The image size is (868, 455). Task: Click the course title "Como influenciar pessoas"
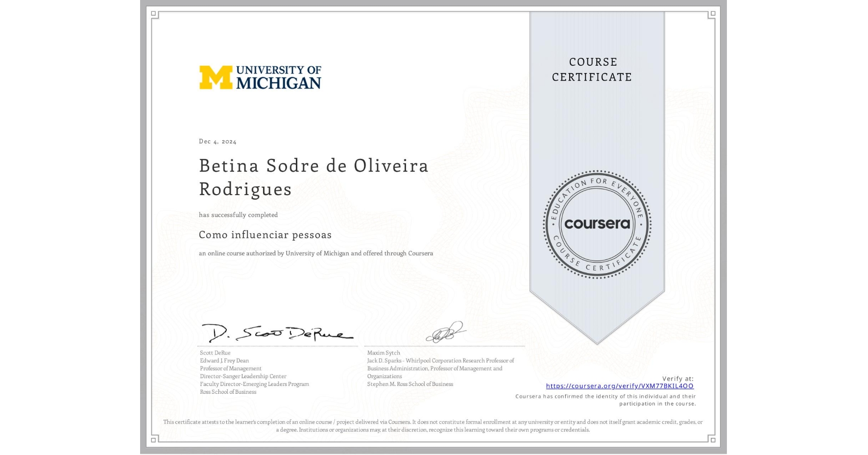click(x=265, y=235)
